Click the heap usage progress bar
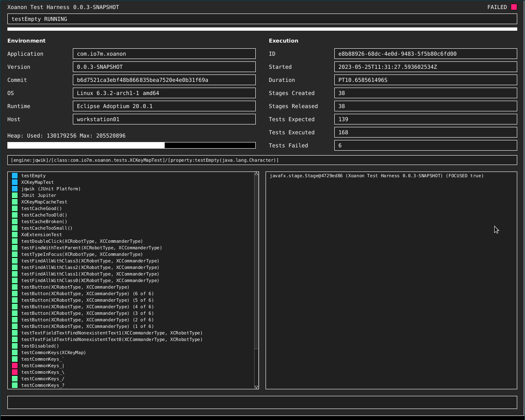The image size is (525, 420). coord(131,145)
